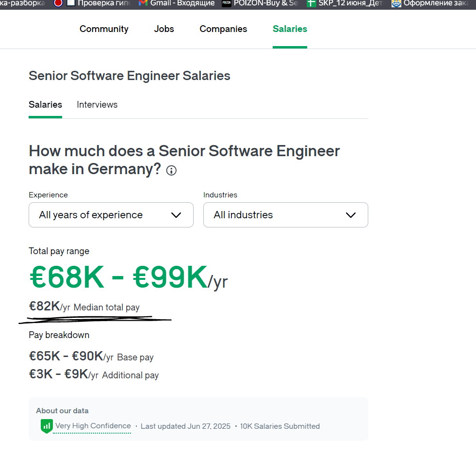The image size is (476, 454).
Task: Click the info icon beside the Germany heading
Action: [171, 170]
